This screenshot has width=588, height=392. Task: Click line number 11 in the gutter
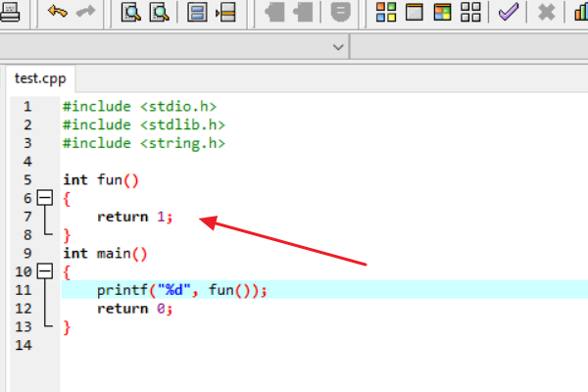coord(24,290)
